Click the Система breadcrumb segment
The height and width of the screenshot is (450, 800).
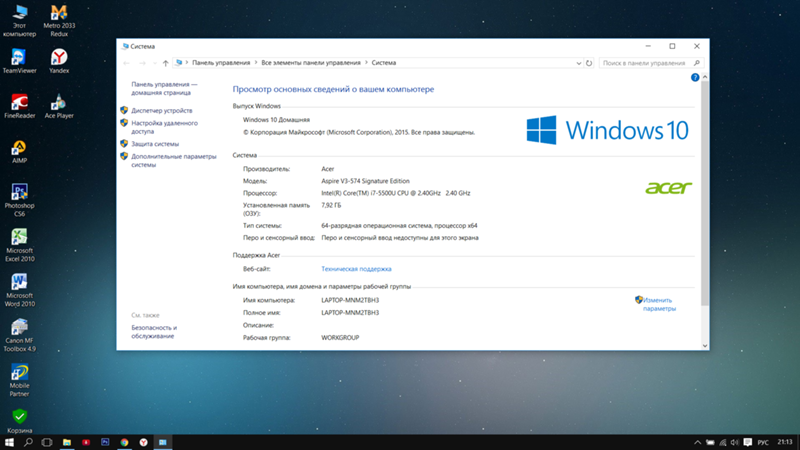click(x=384, y=63)
